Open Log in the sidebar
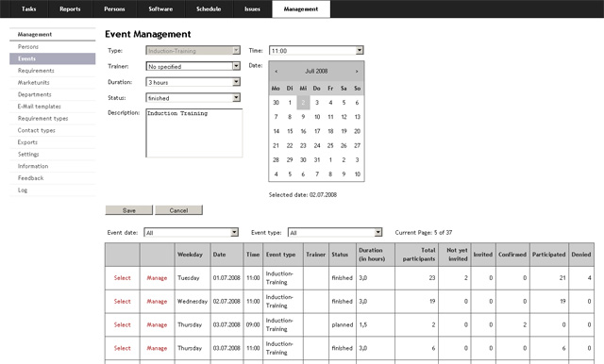The height and width of the screenshot is (364, 604). [x=53, y=190]
